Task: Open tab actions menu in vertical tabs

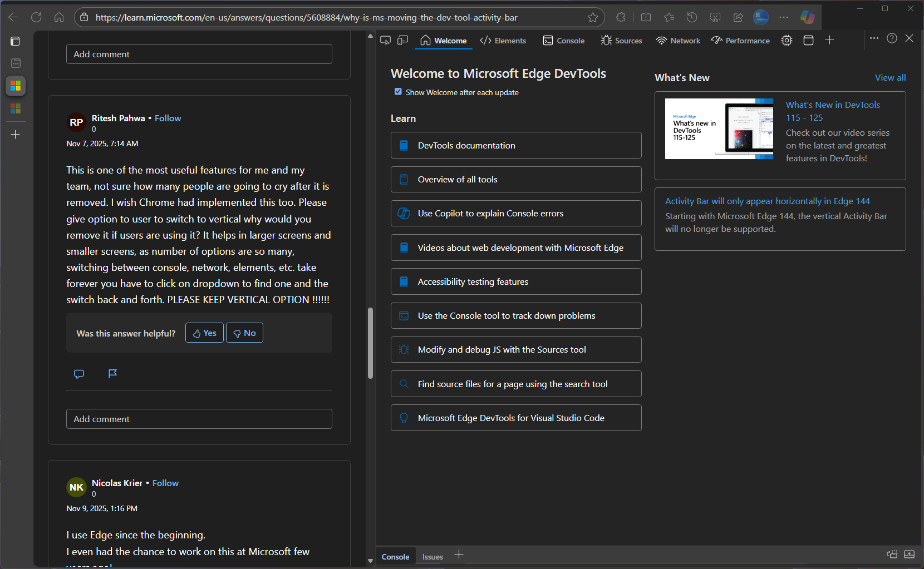Action: pos(16,41)
